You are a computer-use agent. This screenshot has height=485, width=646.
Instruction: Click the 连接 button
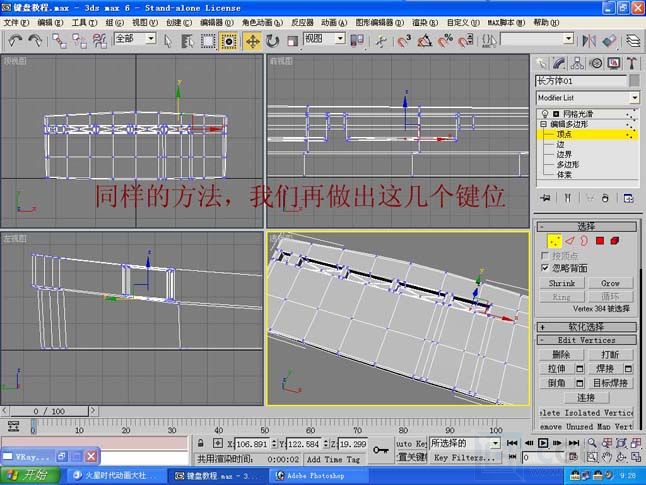[586, 398]
